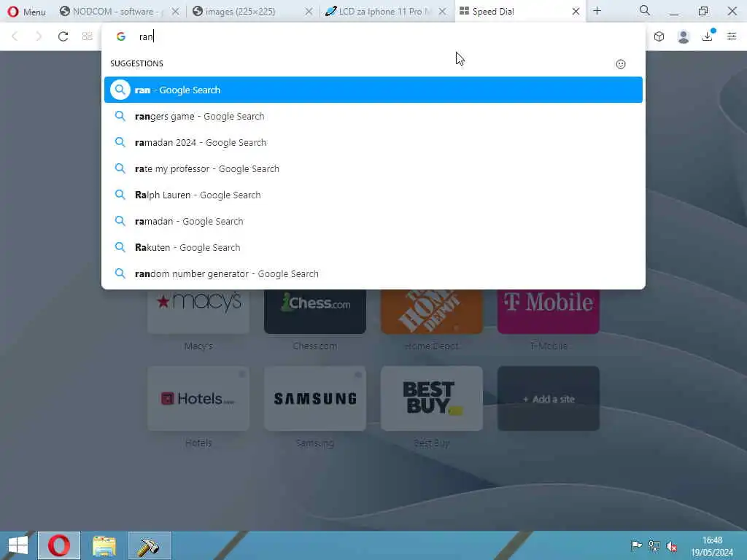Image resolution: width=747 pixels, height=560 pixels.
Task: Pick 'Ralph Lauren' suggestion
Action: pos(373,195)
